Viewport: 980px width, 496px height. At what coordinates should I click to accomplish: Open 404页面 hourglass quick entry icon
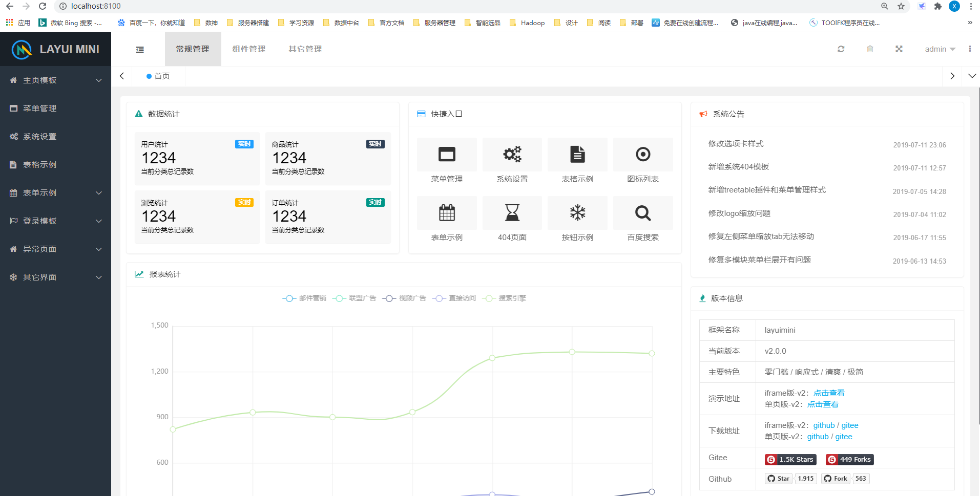point(512,212)
